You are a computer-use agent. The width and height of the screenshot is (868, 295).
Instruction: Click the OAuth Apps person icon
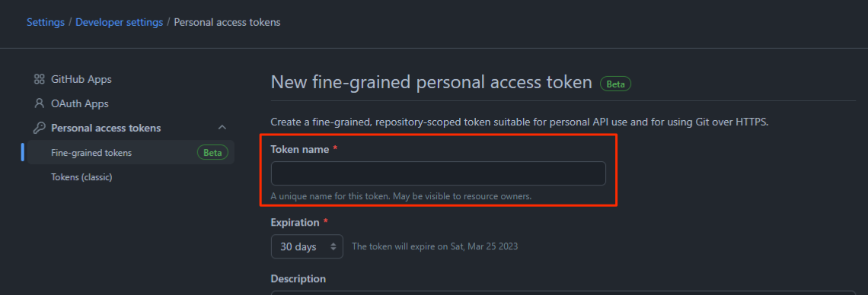point(39,103)
